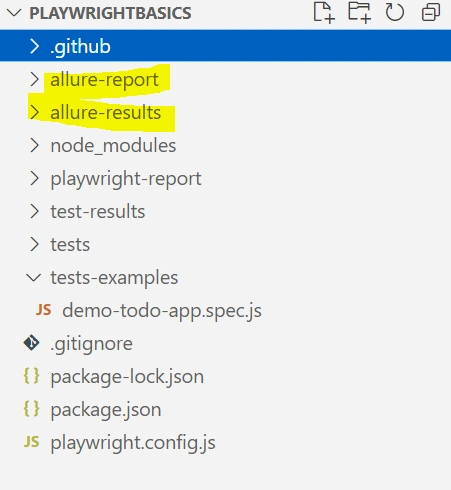Screen dimensions: 451x490
Task: Click the New File icon
Action: pyautogui.click(x=324, y=13)
